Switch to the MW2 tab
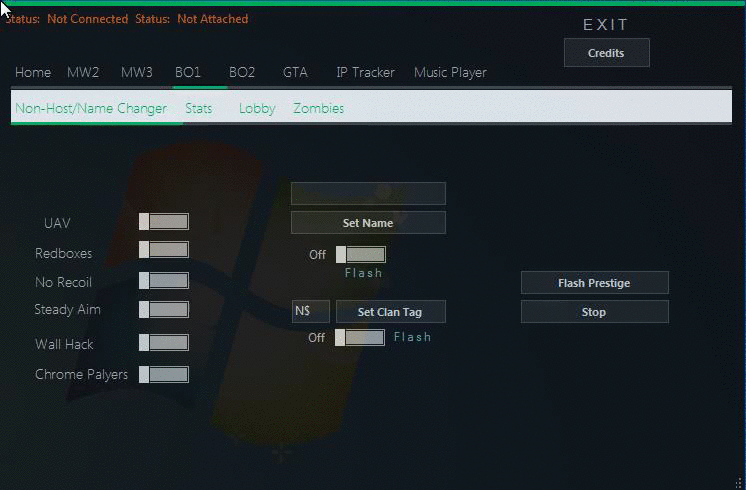 83,72
